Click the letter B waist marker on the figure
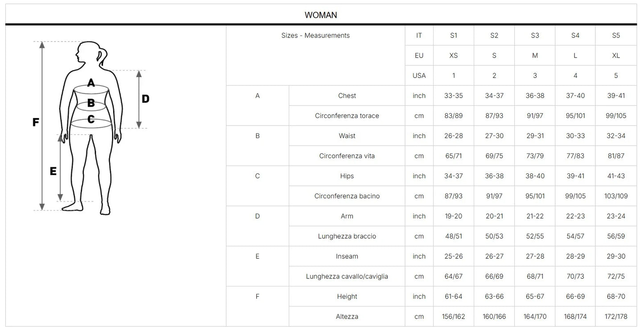 pos(91,103)
